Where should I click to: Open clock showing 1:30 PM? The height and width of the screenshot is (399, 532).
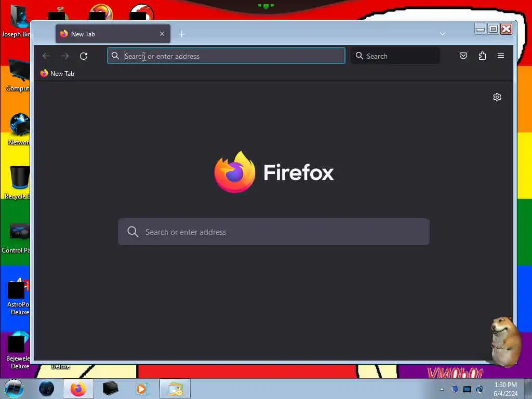[506, 389]
